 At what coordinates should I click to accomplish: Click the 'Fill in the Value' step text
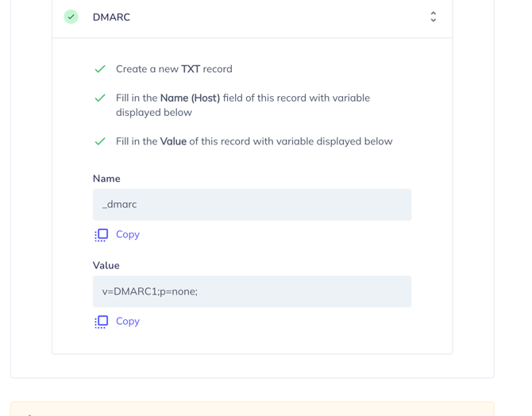(254, 141)
